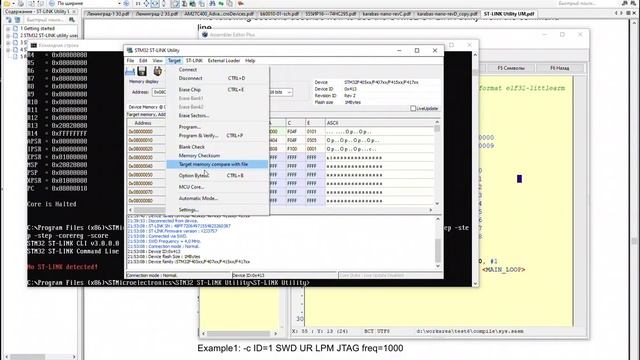Zoom in plus icon in PDF viewer
The height and width of the screenshot is (360, 640).
(127, 3)
